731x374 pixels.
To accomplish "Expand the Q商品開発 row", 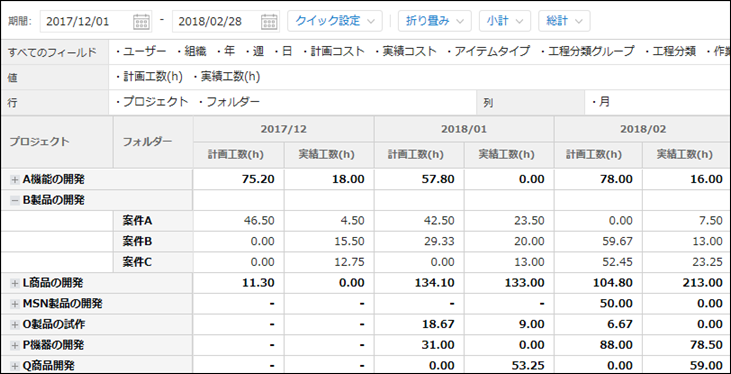I will click(15, 366).
